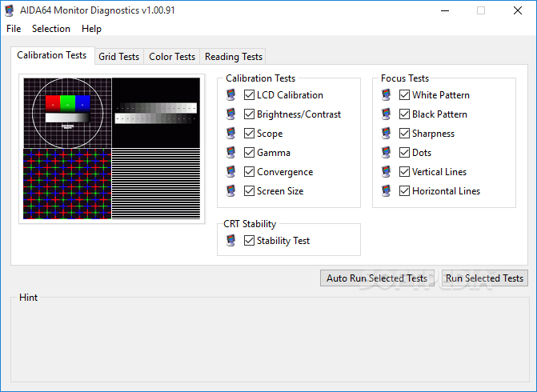Toggle the Brightness/Contrast checkbox

(249, 114)
